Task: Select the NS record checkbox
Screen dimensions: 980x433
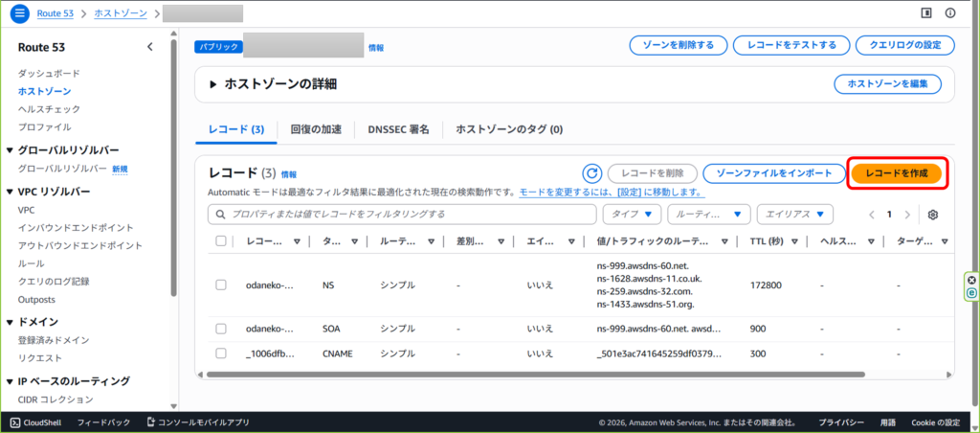Action: pyautogui.click(x=221, y=285)
